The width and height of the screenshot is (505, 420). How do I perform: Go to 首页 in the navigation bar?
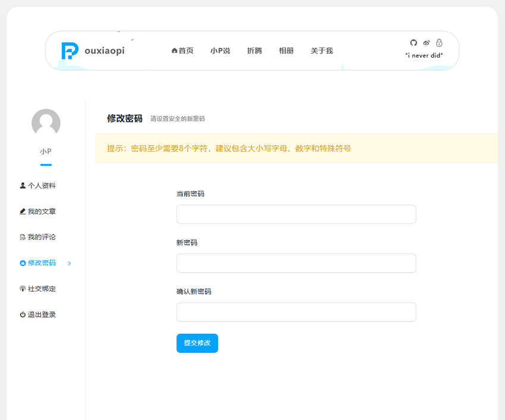point(182,51)
